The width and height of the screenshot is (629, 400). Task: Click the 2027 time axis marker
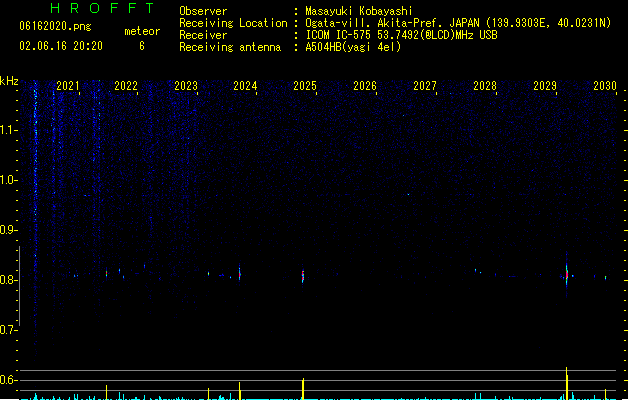pos(425,86)
